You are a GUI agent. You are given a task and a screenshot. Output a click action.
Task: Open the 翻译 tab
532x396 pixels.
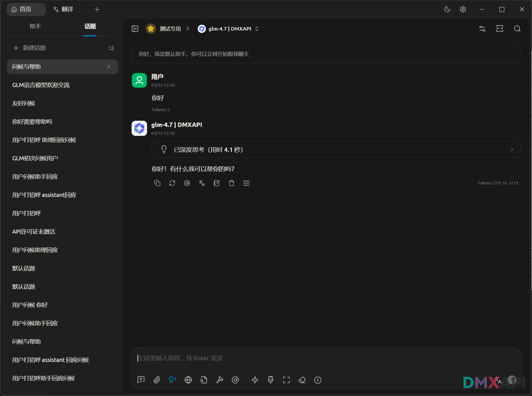tap(63, 9)
